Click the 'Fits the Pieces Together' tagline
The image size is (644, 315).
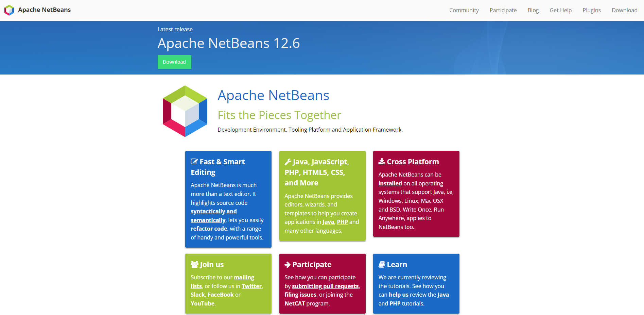pos(279,115)
